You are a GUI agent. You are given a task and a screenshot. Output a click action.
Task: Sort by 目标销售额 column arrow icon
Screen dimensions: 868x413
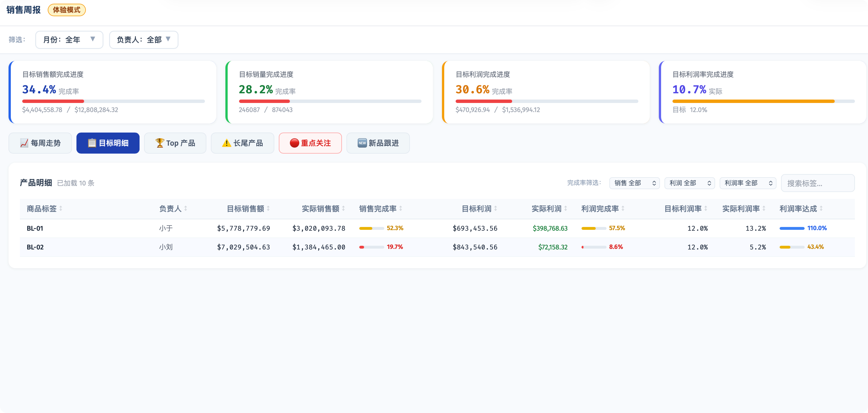(268, 209)
